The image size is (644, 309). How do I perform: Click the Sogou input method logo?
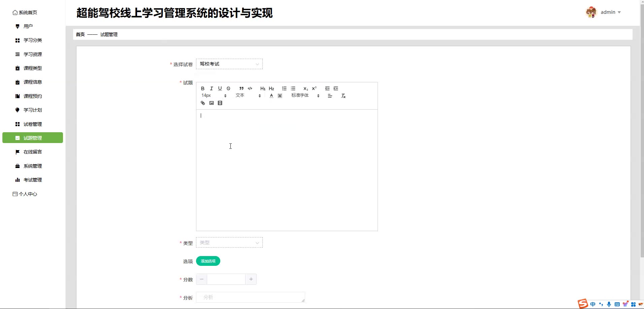click(x=583, y=304)
